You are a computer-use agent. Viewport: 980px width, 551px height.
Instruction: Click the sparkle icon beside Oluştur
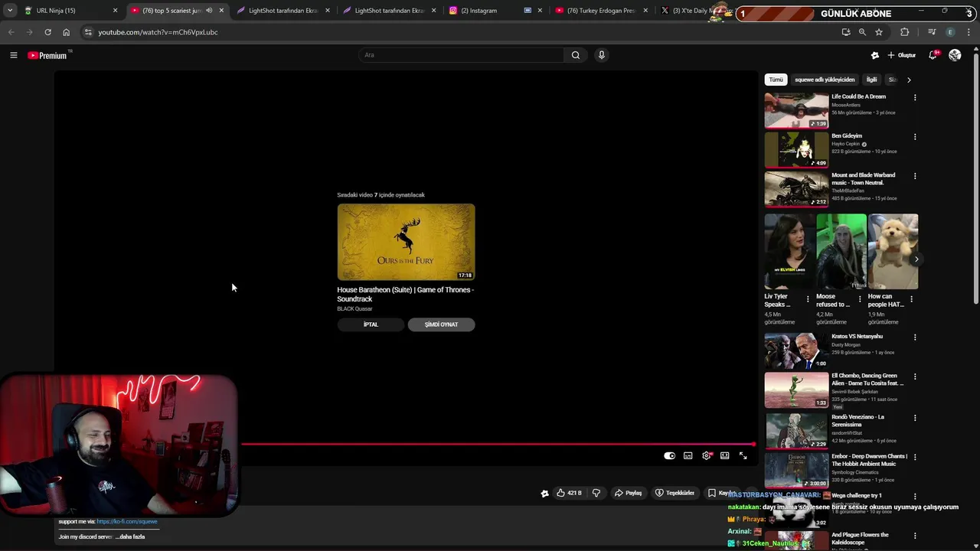pyautogui.click(x=875, y=55)
